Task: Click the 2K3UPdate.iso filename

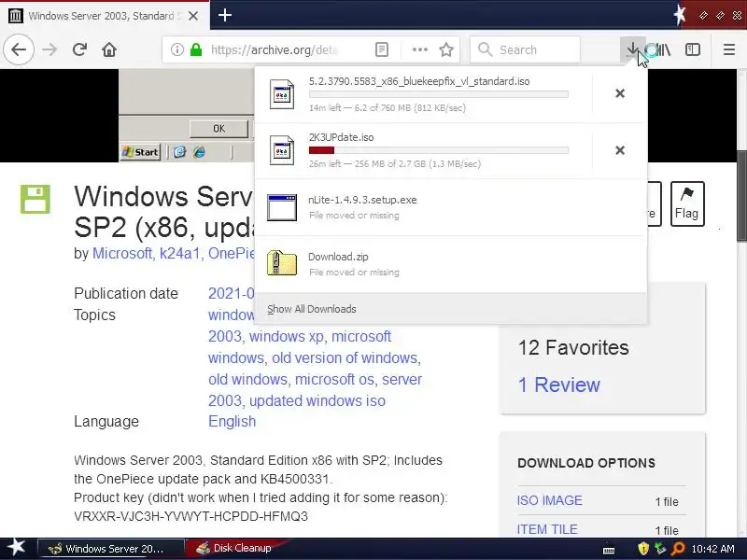Action: click(341, 137)
